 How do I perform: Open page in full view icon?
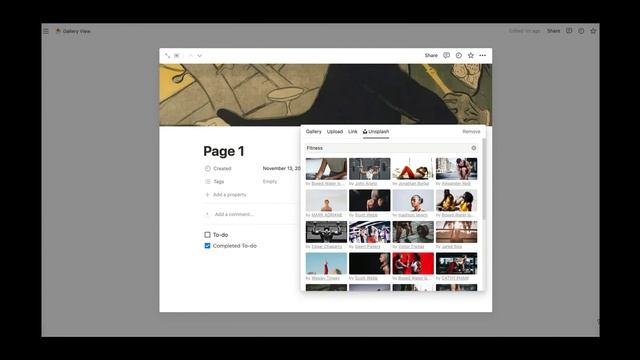167,56
